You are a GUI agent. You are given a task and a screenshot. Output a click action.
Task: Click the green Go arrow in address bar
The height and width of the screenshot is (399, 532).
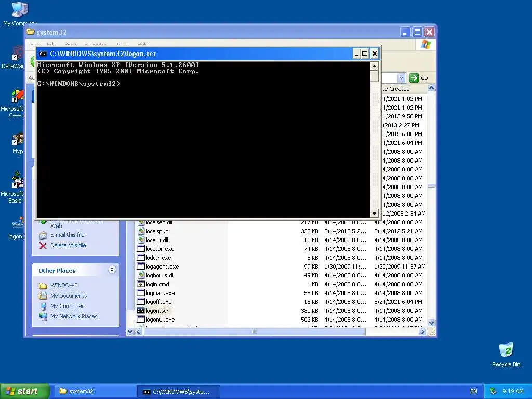414,78
